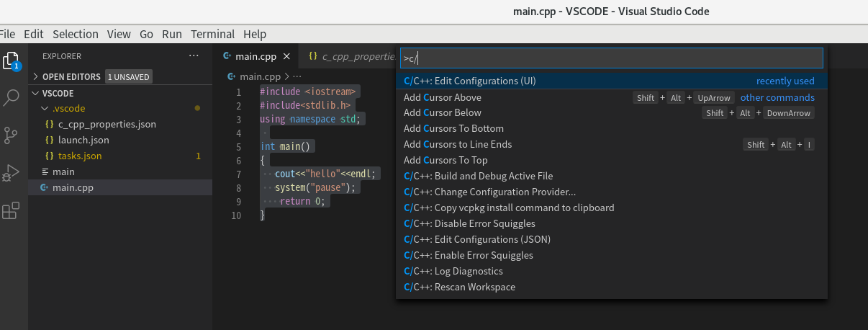The height and width of the screenshot is (330, 868).
Task: Open the Go menu
Action: point(147,34)
